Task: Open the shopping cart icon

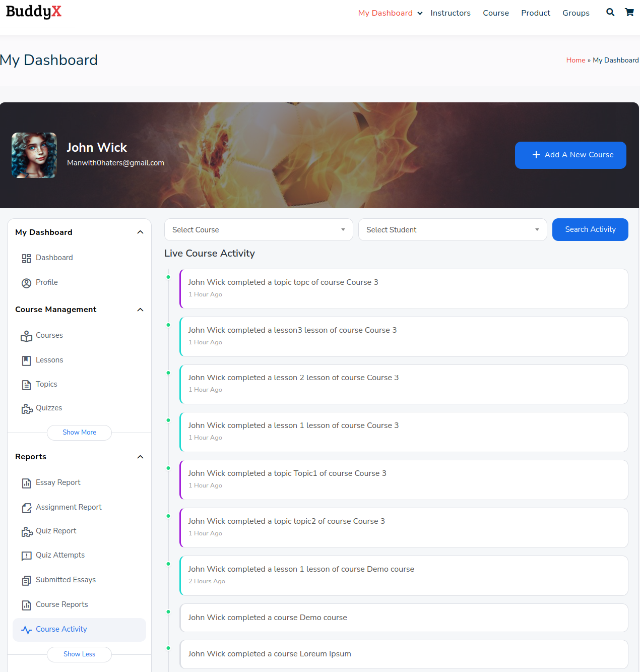Action: [x=629, y=13]
